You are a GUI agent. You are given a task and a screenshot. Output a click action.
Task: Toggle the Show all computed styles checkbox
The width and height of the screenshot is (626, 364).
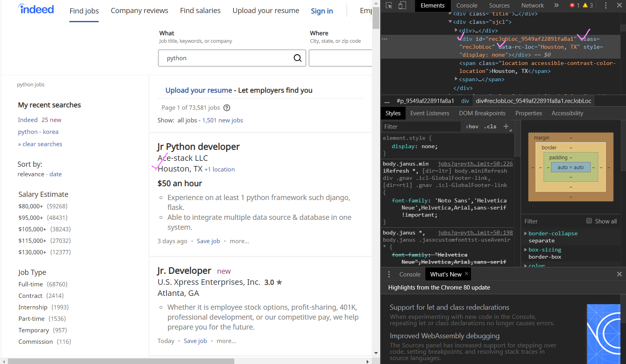coord(589,221)
